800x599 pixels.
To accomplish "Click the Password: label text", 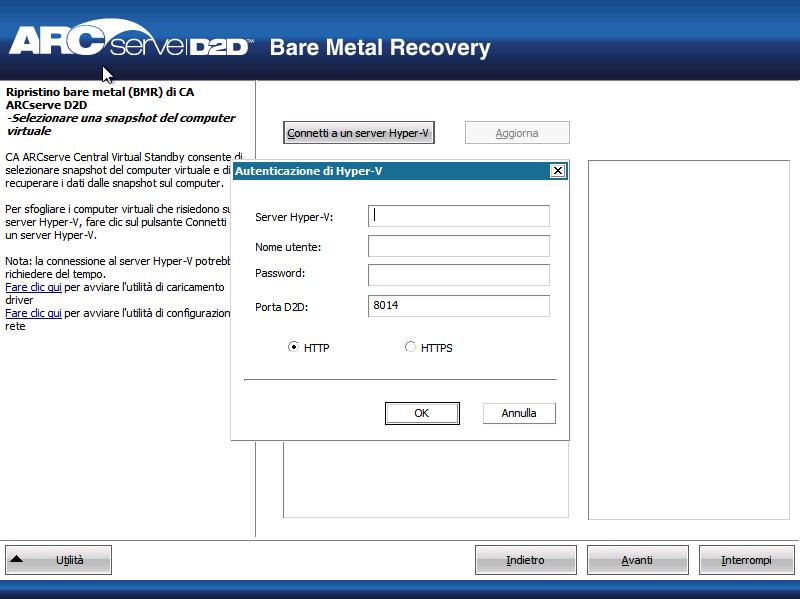I will (x=280, y=273).
